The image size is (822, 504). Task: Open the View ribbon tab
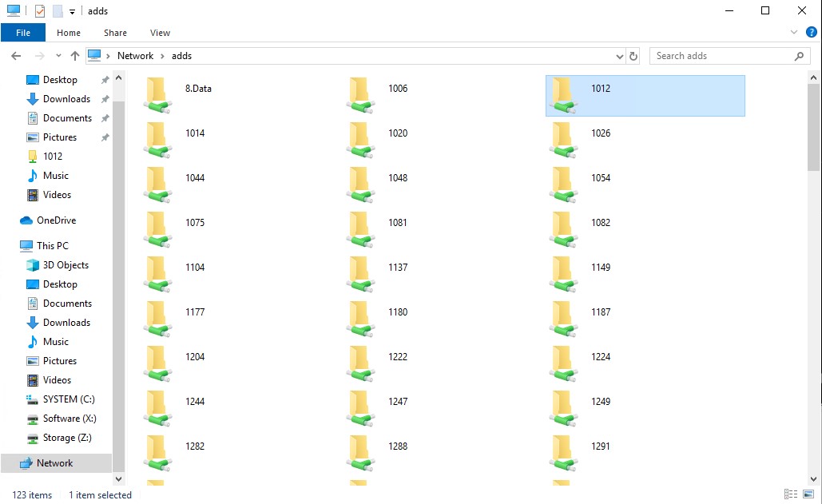[x=160, y=33]
